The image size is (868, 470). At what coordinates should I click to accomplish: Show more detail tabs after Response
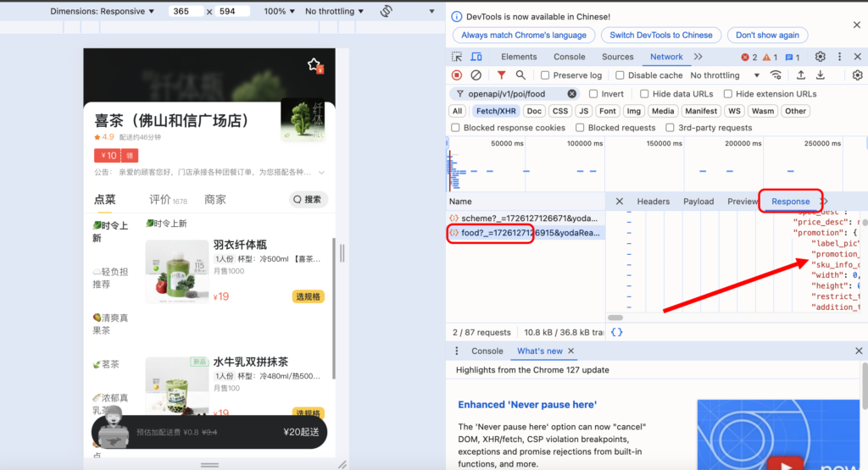tap(825, 202)
